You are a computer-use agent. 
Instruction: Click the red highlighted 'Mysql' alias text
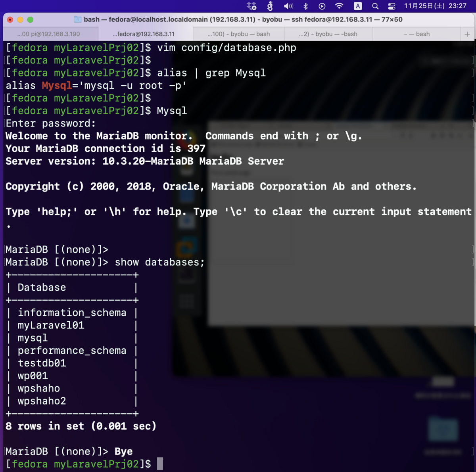(57, 86)
